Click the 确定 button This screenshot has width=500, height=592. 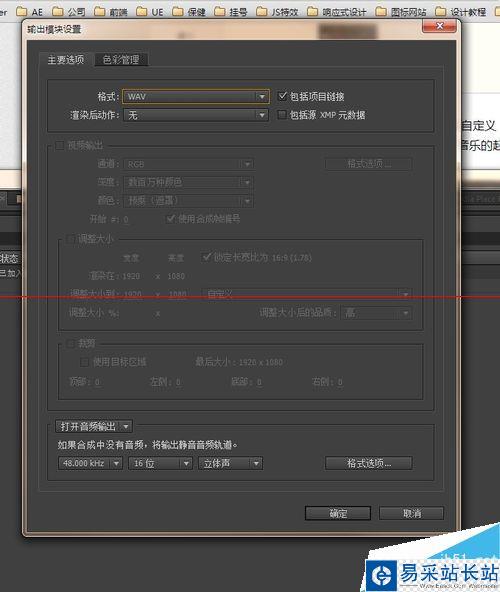(x=338, y=513)
